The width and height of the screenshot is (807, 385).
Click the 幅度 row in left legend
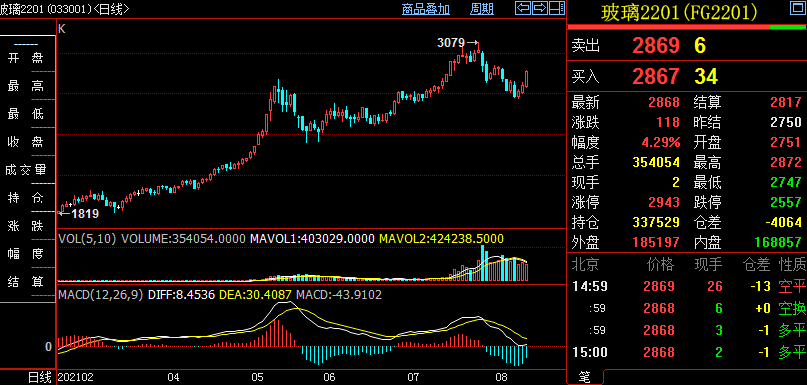pos(26,253)
